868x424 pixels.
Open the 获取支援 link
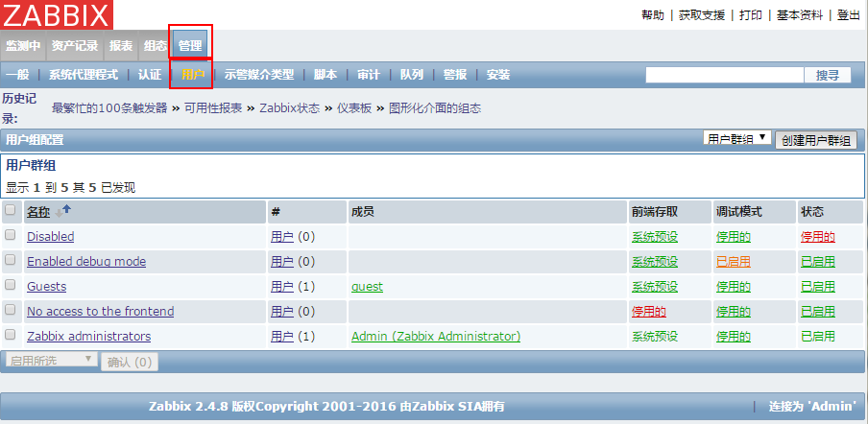pyautogui.click(x=702, y=15)
